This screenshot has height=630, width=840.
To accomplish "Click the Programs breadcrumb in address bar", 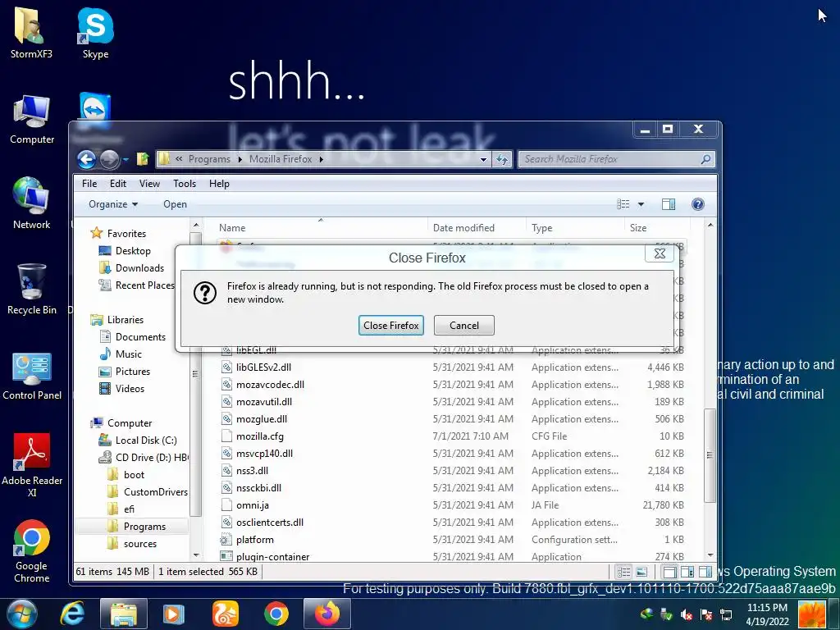I will pyautogui.click(x=209, y=159).
